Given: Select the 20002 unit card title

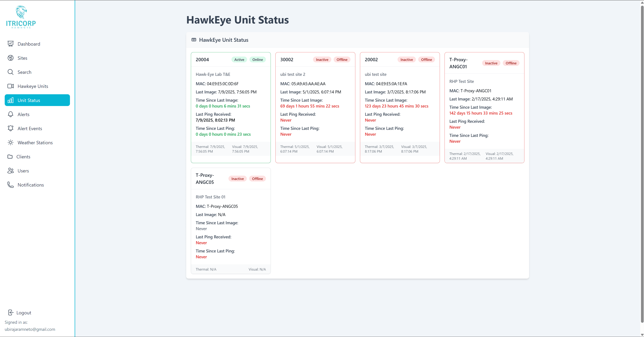Looking at the screenshot, I should pyautogui.click(x=371, y=60).
